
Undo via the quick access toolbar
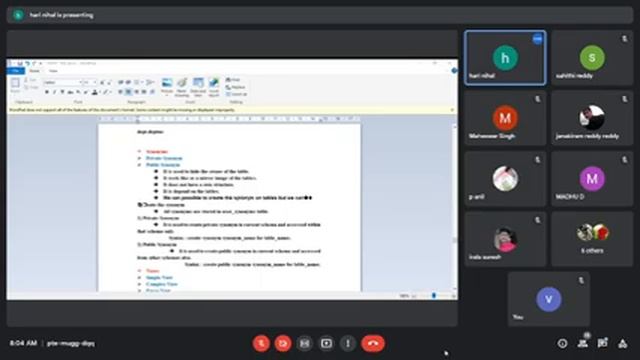[27, 63]
